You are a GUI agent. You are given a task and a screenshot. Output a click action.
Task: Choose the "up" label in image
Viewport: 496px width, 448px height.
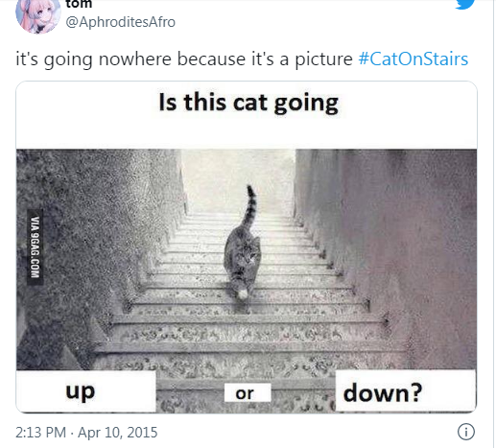click(81, 392)
